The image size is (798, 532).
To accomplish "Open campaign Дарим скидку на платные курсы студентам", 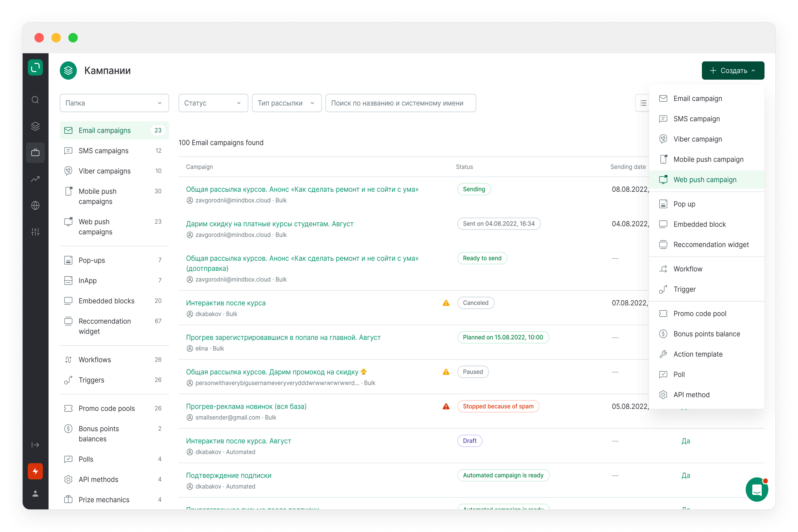I will pos(270,224).
